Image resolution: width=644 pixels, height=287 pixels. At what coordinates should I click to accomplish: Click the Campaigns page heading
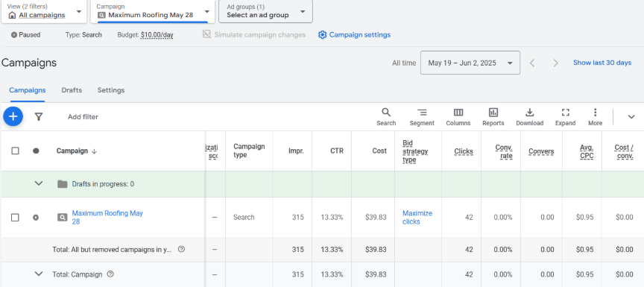point(29,63)
